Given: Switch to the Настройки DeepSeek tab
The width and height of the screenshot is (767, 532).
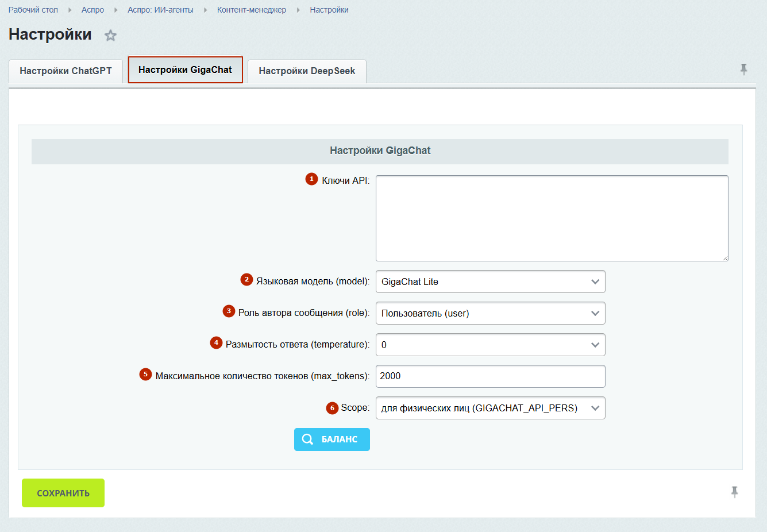Looking at the screenshot, I should 307,71.
